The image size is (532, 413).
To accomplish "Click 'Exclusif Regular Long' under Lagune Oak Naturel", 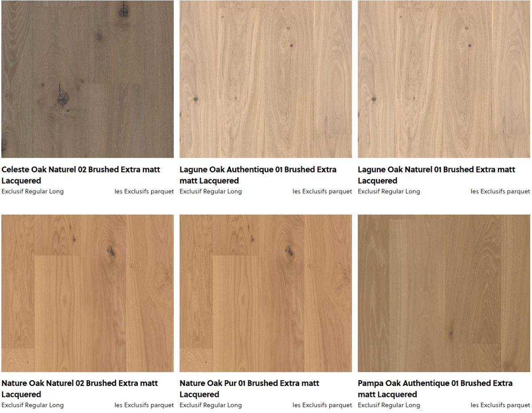I will click(389, 191).
